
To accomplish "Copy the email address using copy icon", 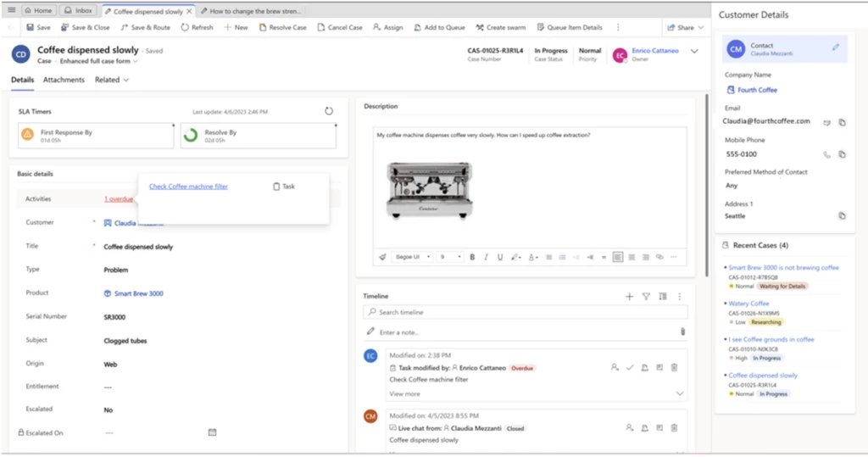I will (842, 122).
